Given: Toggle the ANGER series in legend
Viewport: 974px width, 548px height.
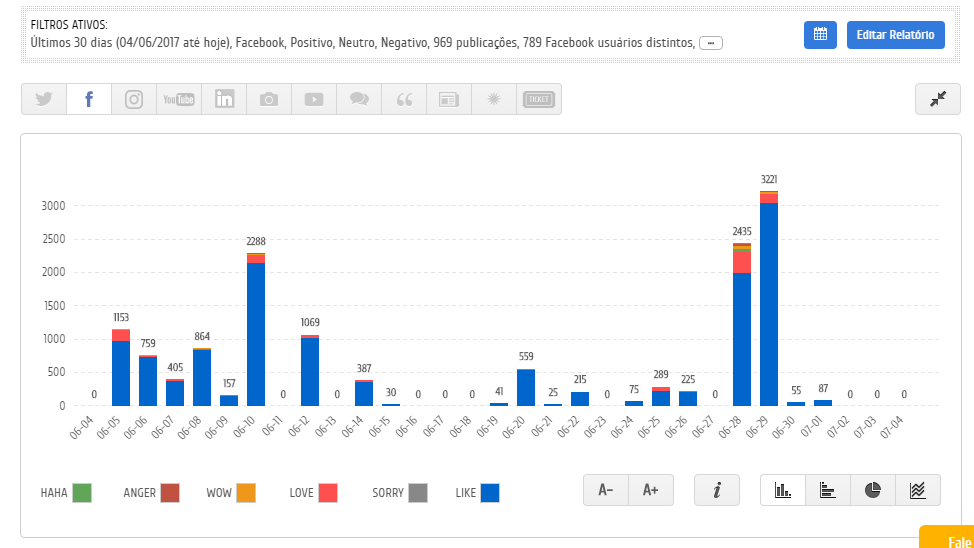Looking at the screenshot, I should [x=169, y=493].
